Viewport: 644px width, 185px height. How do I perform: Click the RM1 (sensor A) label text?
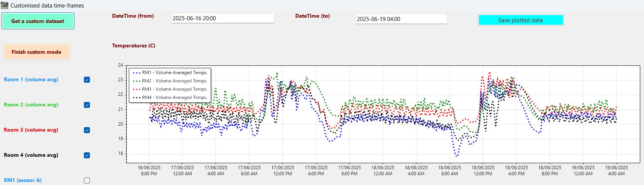click(x=23, y=180)
